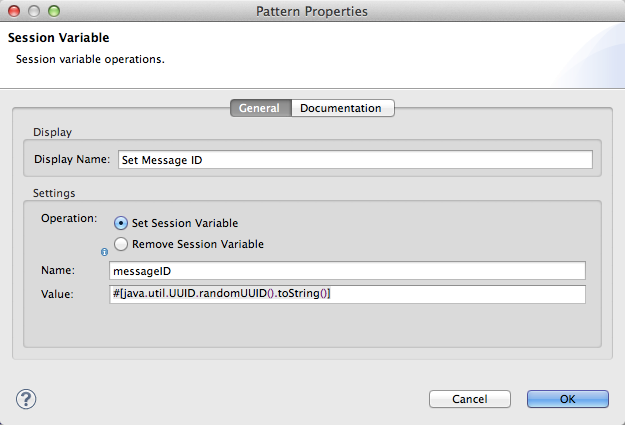Confirm with the OK button
Screen dimensions: 625x425
pyautogui.click(x=567, y=399)
